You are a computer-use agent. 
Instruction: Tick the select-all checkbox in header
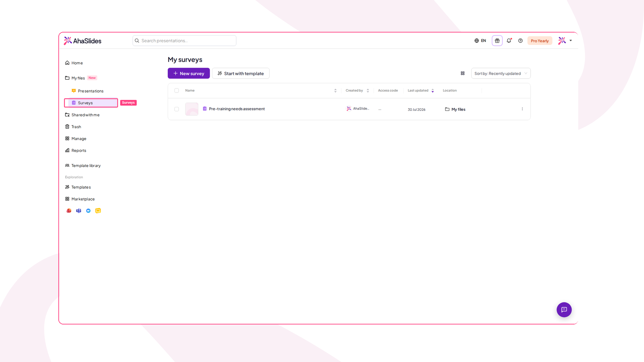(177, 90)
